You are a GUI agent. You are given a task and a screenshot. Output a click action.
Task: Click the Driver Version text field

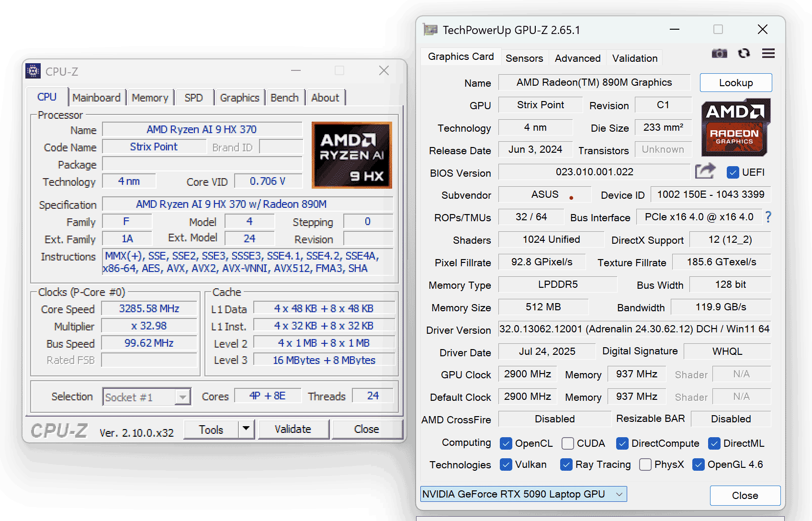[634, 329]
